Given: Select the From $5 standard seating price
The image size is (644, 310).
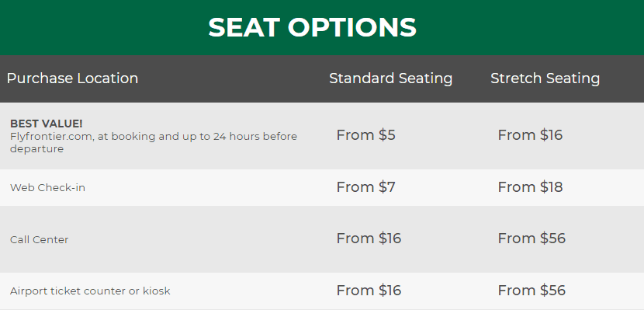Looking at the screenshot, I should pyautogui.click(x=366, y=135).
